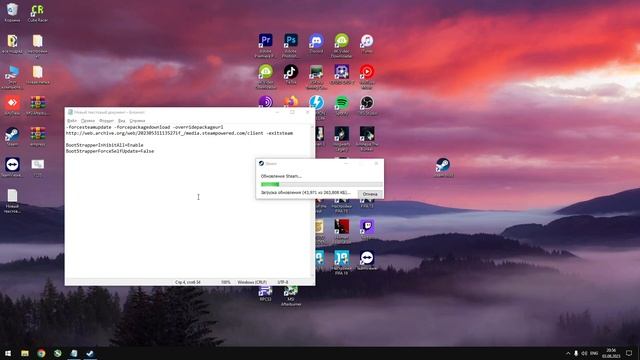Open the Firefox desktop shortcut

pos(291,101)
